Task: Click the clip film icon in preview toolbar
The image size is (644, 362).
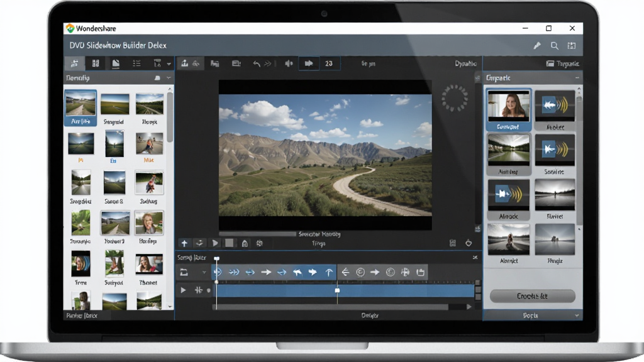Action: click(215, 63)
